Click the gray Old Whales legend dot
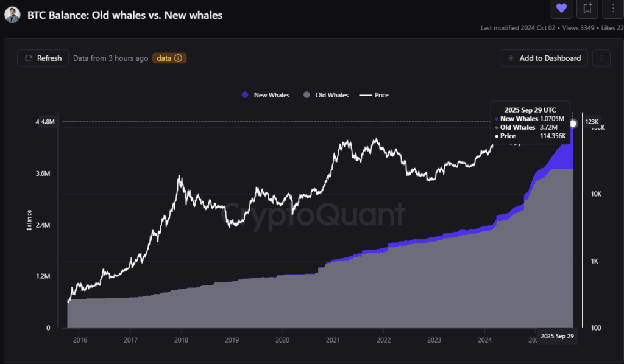The width and height of the screenshot is (624, 364). 307,95
